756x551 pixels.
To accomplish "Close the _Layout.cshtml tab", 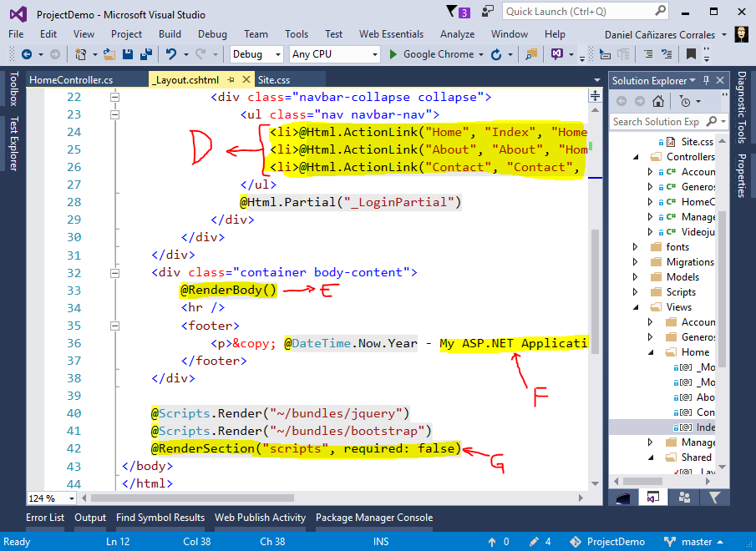I will click(x=246, y=79).
